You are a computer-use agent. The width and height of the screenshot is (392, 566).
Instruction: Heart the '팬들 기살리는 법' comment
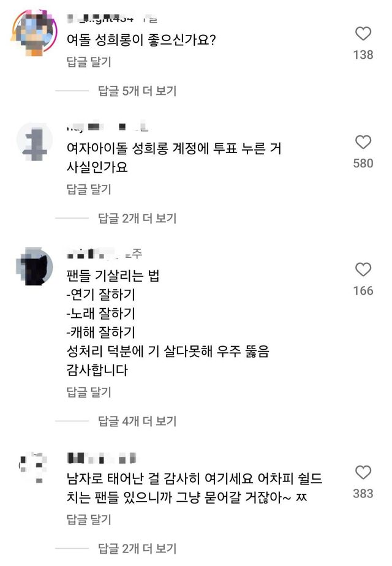click(363, 270)
